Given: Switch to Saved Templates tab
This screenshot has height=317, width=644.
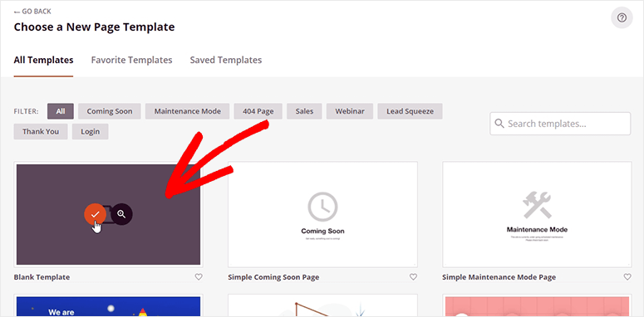Looking at the screenshot, I should click(x=226, y=60).
